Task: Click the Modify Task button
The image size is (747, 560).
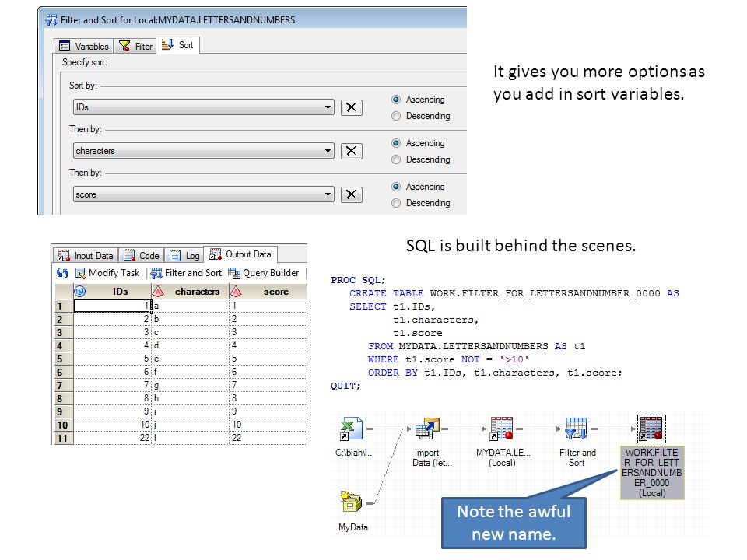Action: 107,273
